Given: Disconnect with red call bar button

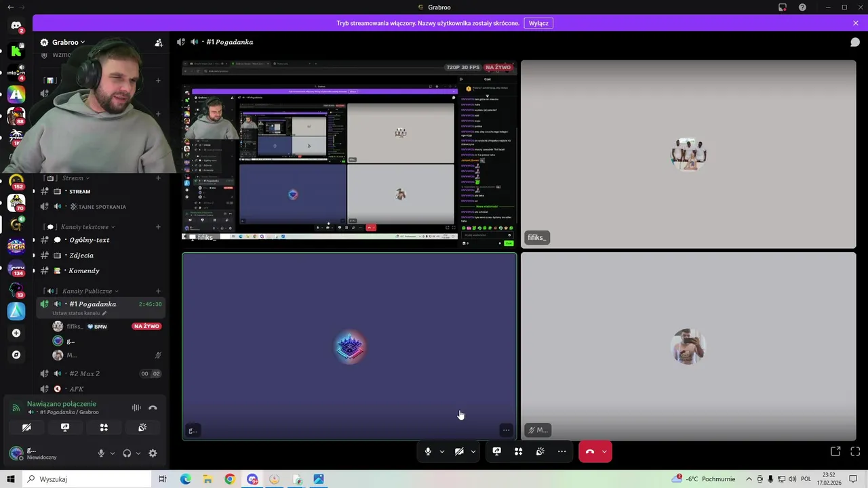Looking at the screenshot, I should [x=590, y=451].
